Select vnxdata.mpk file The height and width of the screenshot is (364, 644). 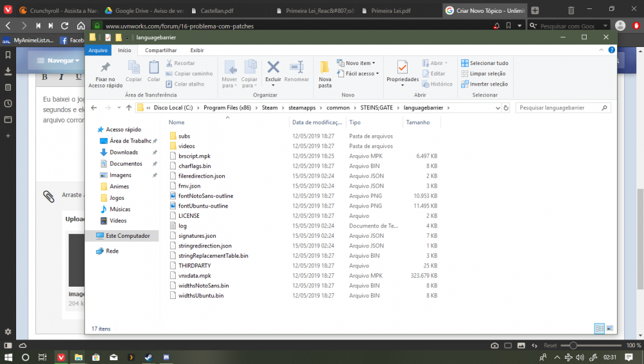194,276
